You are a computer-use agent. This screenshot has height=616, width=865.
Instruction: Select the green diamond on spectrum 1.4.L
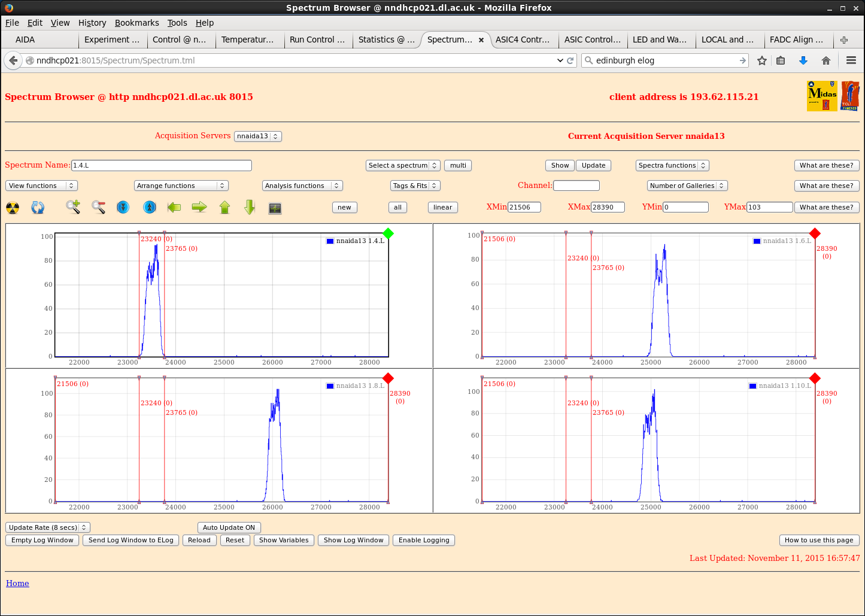pyautogui.click(x=388, y=233)
